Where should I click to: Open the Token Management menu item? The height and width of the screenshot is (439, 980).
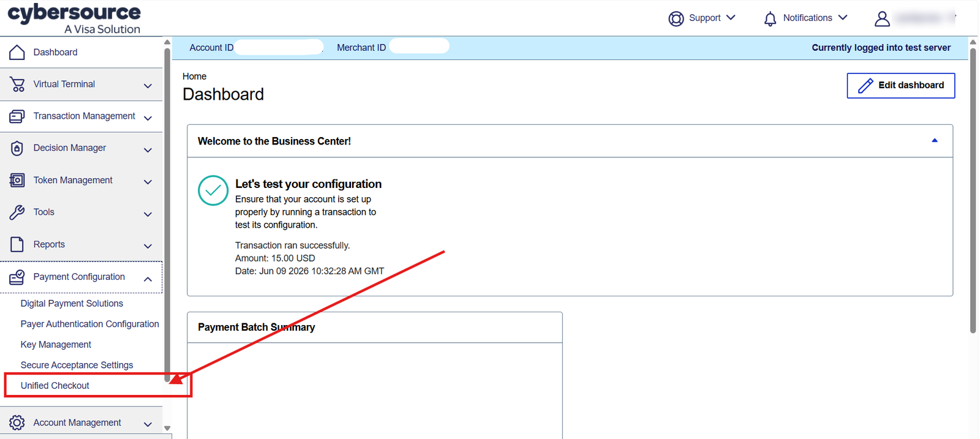[81, 180]
